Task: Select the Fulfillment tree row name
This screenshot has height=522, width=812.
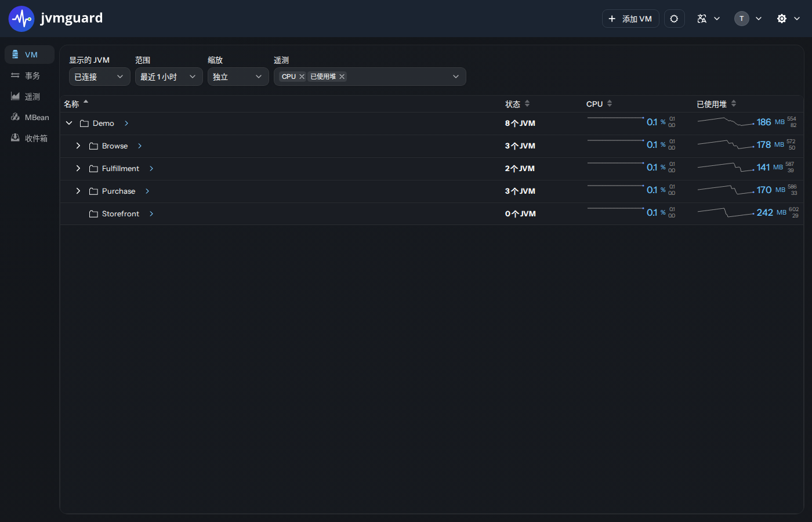Action: tap(121, 168)
